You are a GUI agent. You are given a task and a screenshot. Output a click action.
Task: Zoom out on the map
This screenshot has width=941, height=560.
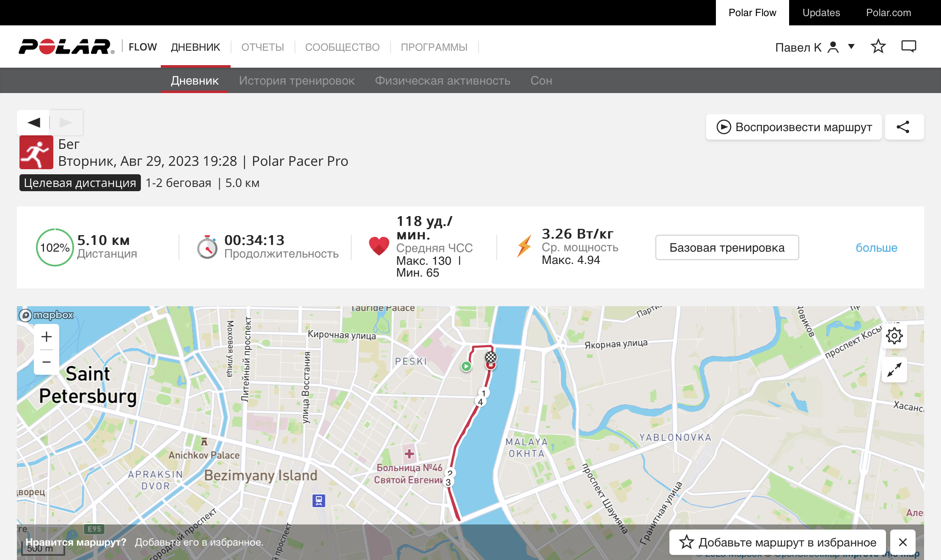tap(47, 362)
